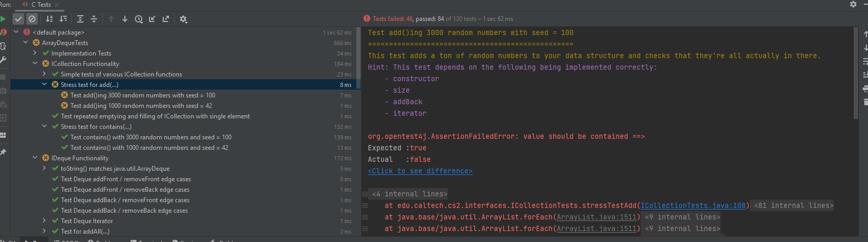
Task: Open test runner settings gear
Action: tap(183, 19)
